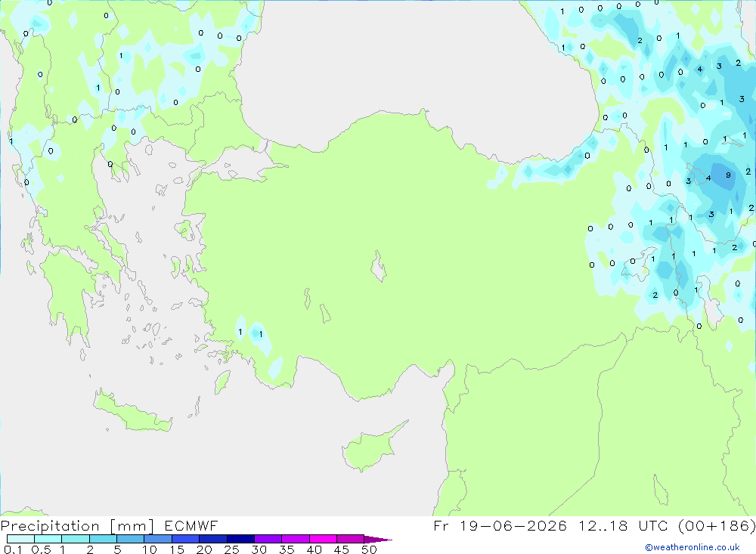
Task: Click the 'Precipitation' word in the title
Action: 50,526
